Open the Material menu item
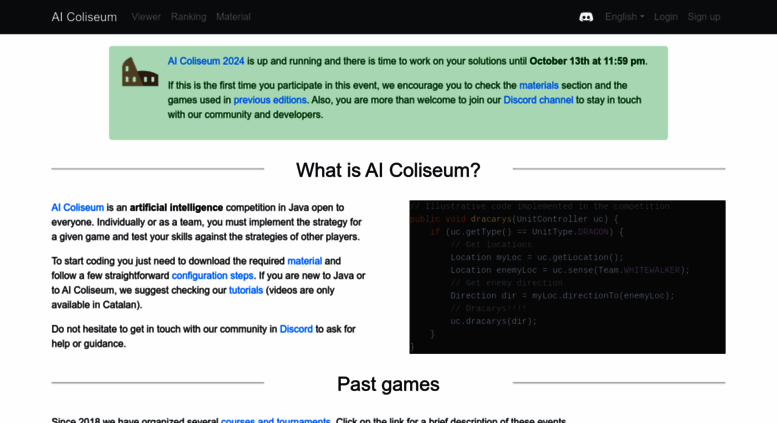 click(233, 17)
